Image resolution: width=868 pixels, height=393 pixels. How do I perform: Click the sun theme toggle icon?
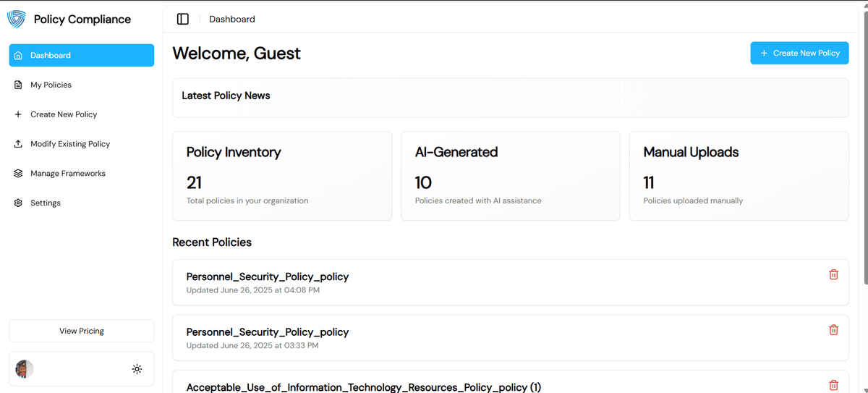pos(137,369)
